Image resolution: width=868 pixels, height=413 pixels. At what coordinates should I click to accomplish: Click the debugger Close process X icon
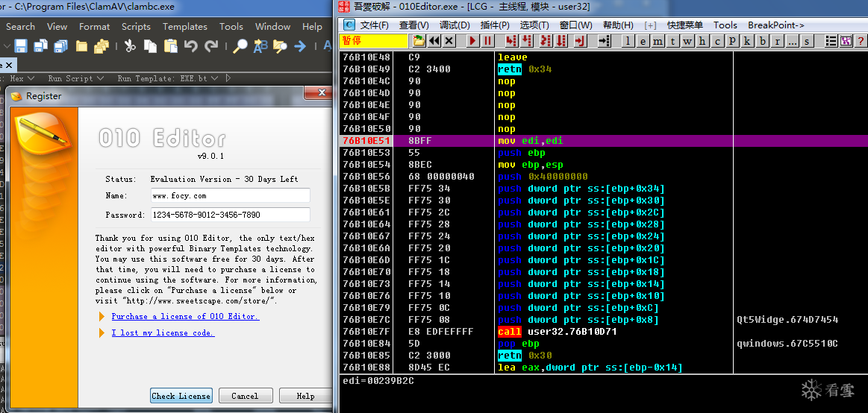tap(449, 41)
